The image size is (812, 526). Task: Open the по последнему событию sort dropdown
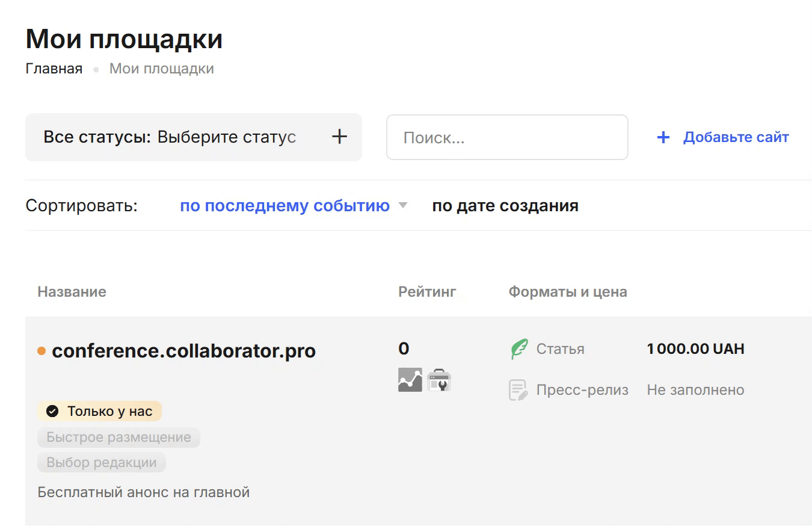(285, 205)
